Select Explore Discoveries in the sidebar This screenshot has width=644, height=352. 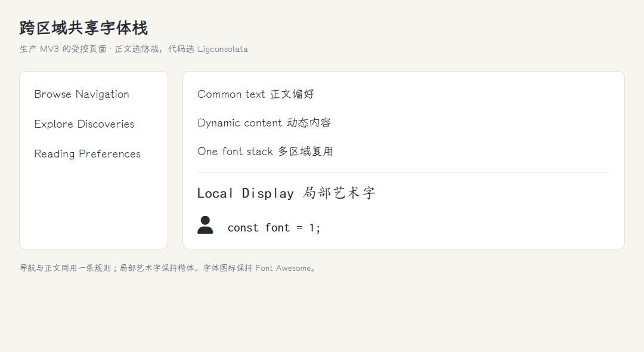click(x=84, y=124)
